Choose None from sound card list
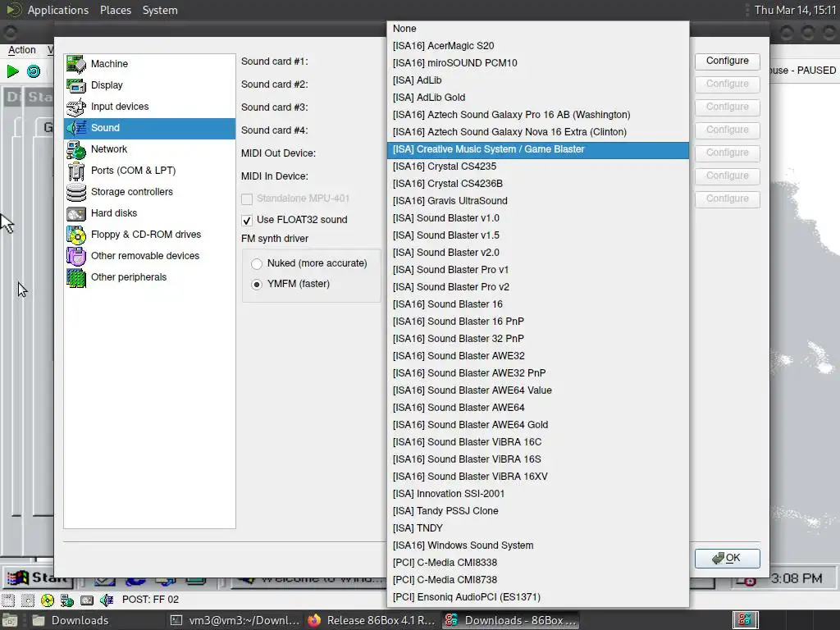This screenshot has height=630, width=840. tap(538, 29)
